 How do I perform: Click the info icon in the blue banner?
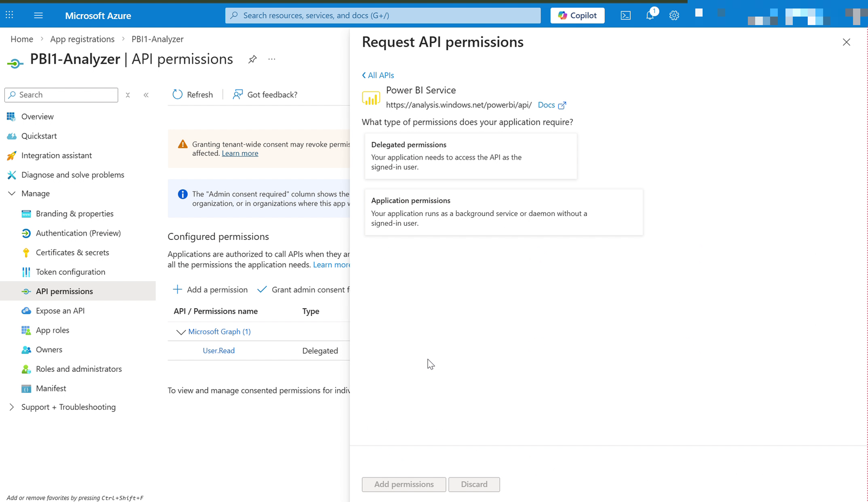tap(183, 194)
